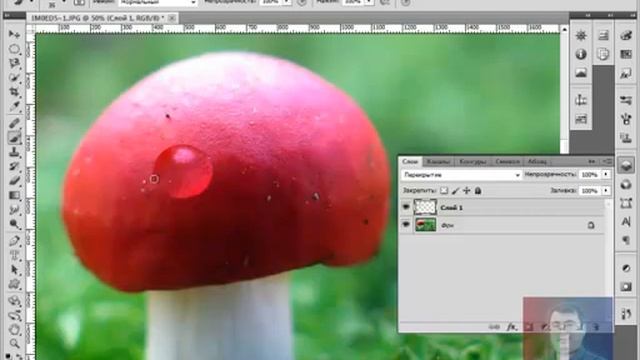Open the Character panel dock icon
The image size is (640, 360).
[626, 222]
